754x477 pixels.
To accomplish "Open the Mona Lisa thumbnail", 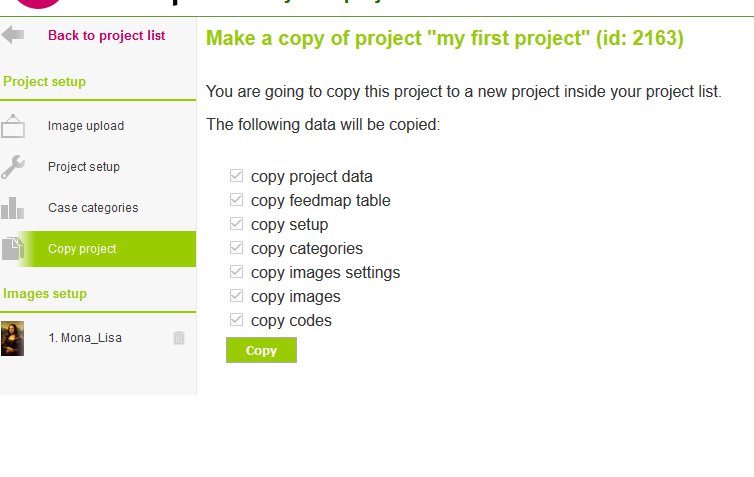I will click(x=13, y=339).
